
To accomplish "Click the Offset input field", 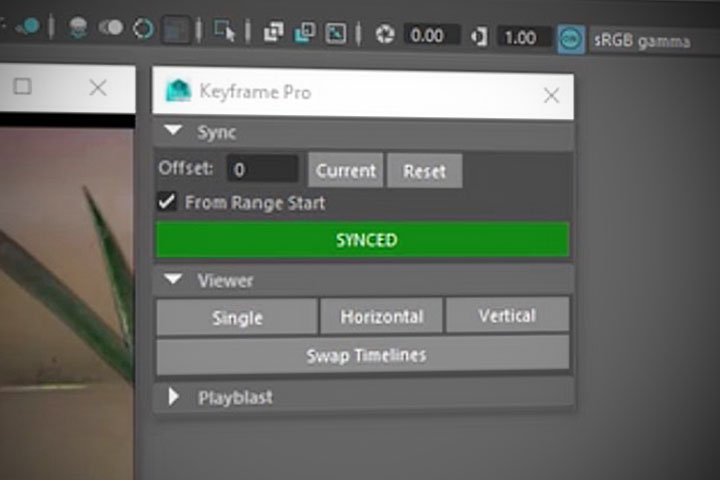I will click(x=262, y=169).
